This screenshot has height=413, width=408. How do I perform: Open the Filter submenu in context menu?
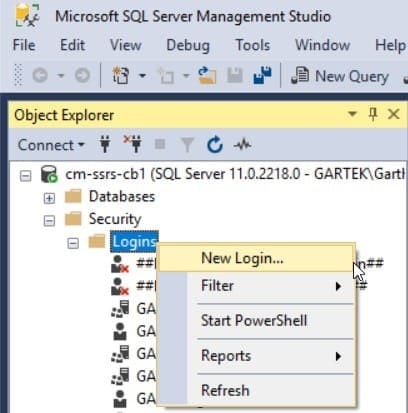click(x=255, y=286)
